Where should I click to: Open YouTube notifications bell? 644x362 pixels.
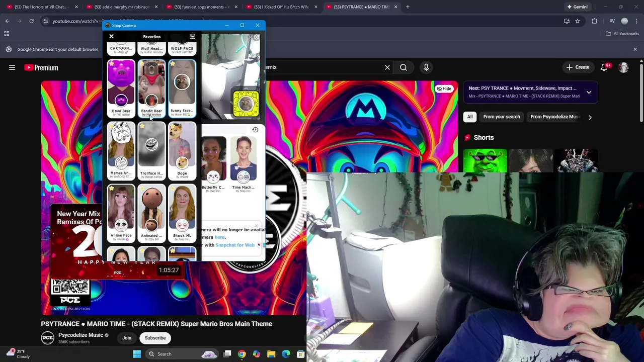coord(604,67)
